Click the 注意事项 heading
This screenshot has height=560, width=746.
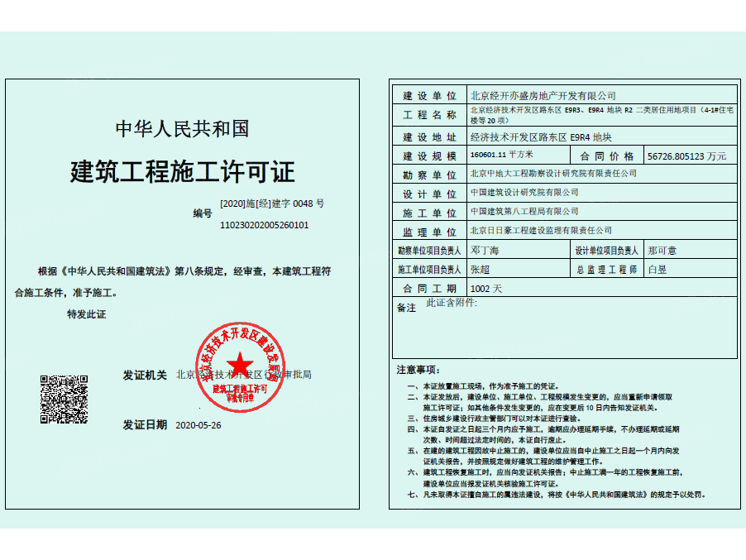click(x=418, y=370)
